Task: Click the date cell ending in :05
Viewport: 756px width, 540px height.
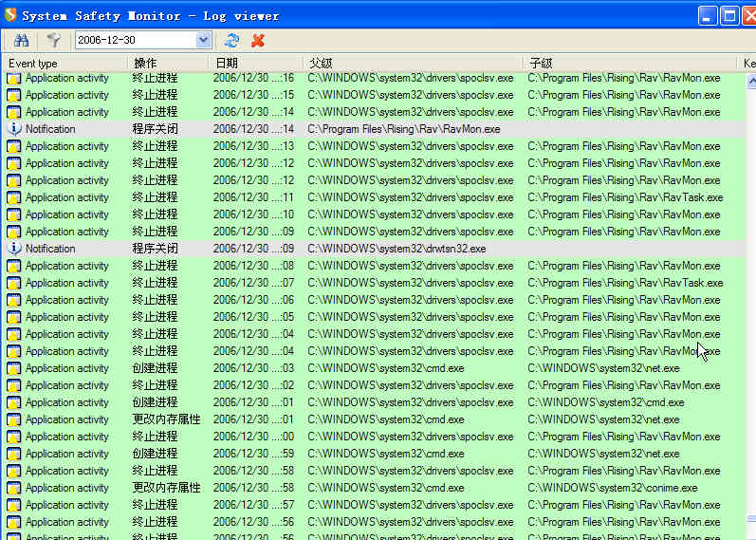Action: (253, 317)
